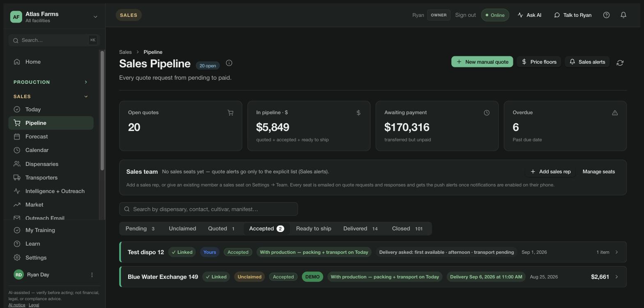Image resolution: width=644 pixels, height=308 pixels.
Task: Open the Atlas Farms facility switcher chevron
Action: click(95, 17)
